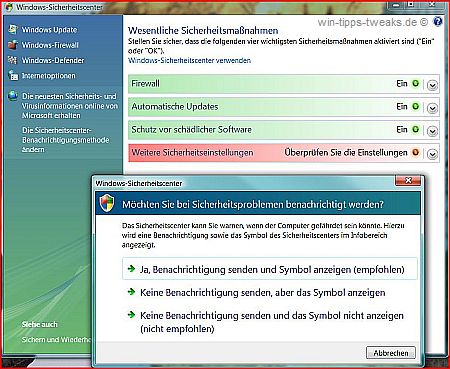Image resolution: width=450 pixels, height=369 pixels.
Task: Expand the Automatische Updates section chevron
Action: [x=432, y=108]
